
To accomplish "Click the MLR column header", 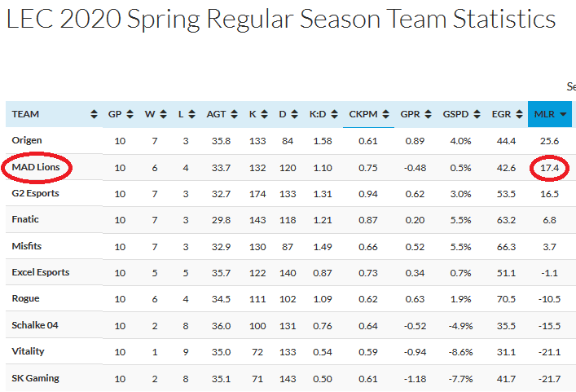I will tap(550, 114).
